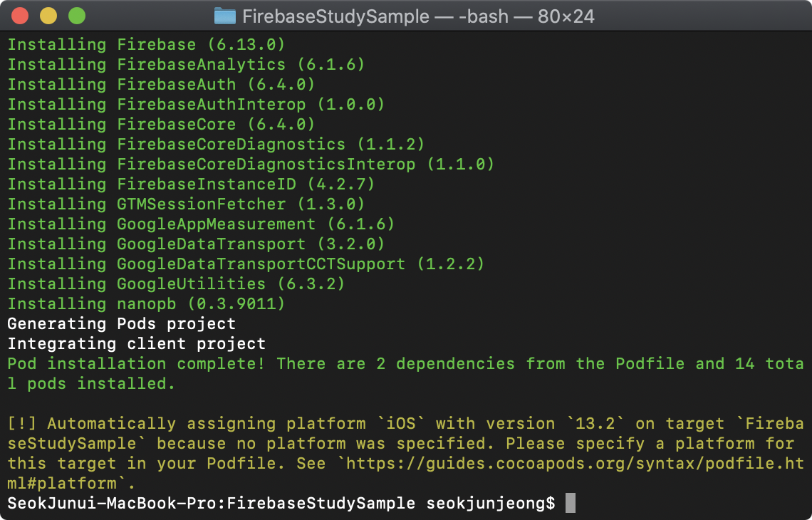Minimize the window with the yellow button

click(48, 16)
